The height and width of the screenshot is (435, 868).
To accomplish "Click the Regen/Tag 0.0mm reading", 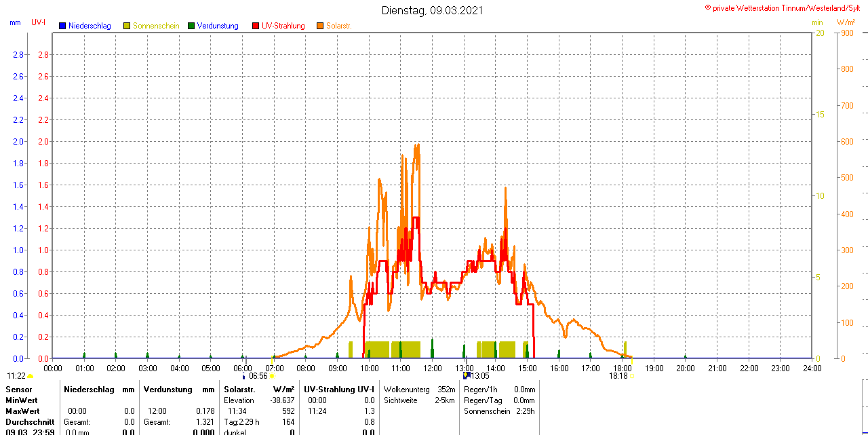I will point(499,400).
